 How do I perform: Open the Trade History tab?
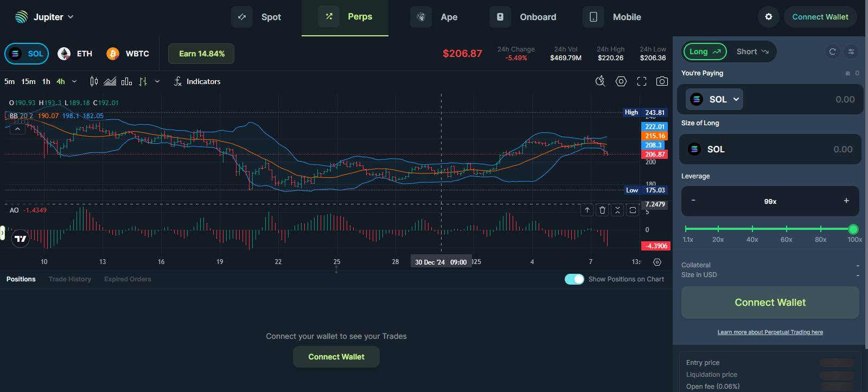(x=69, y=279)
